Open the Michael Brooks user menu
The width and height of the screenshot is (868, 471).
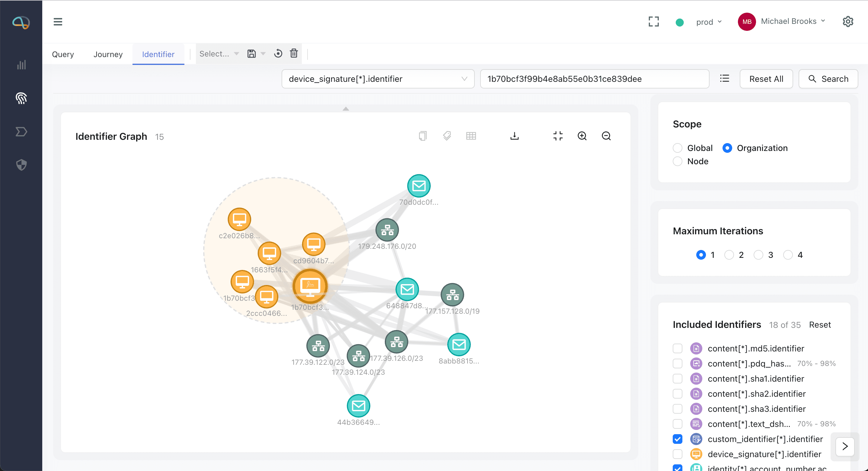(x=789, y=21)
